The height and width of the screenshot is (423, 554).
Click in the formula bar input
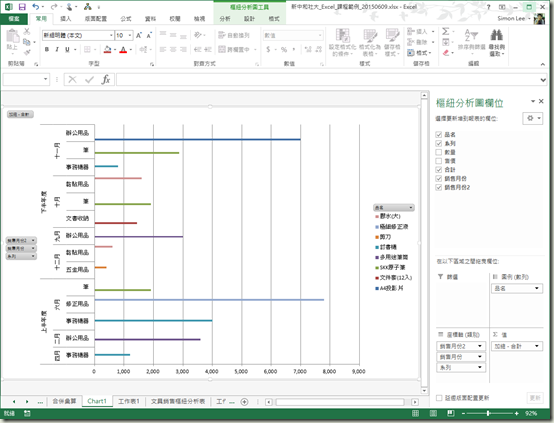(x=328, y=80)
